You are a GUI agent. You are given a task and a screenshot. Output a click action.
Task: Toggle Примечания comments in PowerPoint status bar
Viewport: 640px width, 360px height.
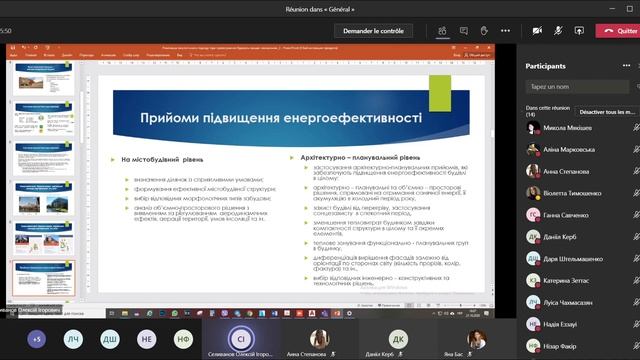coord(389,305)
